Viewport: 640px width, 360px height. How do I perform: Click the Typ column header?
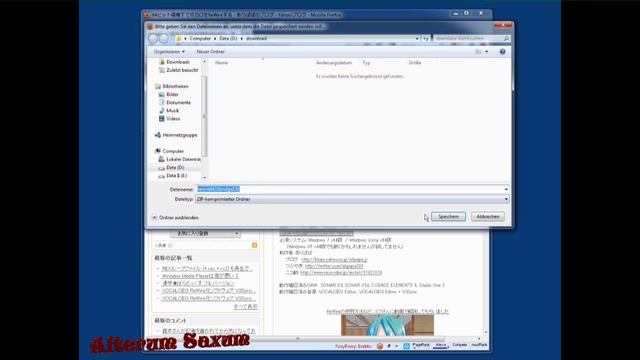366,63
